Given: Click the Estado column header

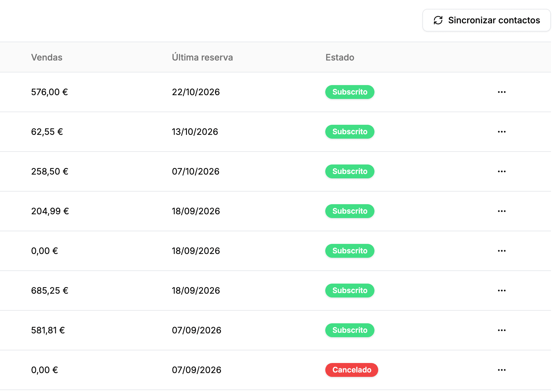Looking at the screenshot, I should tap(340, 57).
